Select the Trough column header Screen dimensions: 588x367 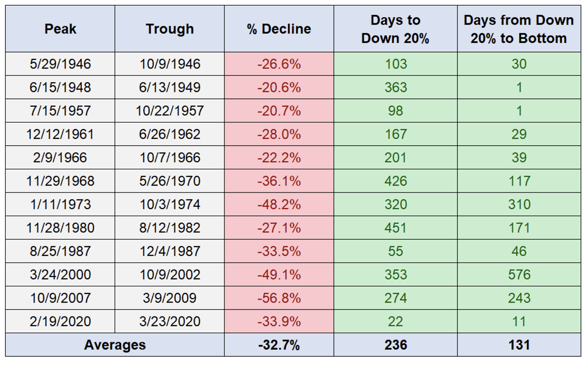170,29
